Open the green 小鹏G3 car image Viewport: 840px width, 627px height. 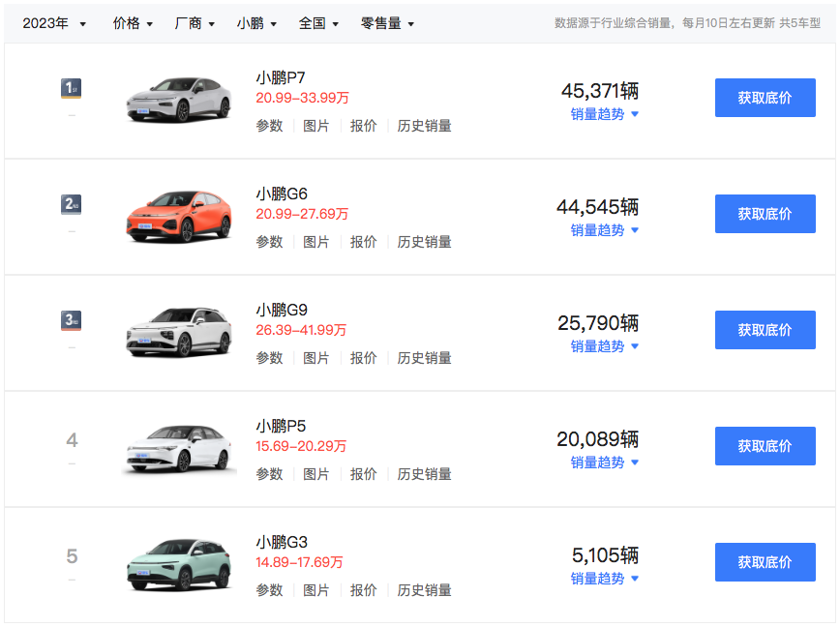179,563
